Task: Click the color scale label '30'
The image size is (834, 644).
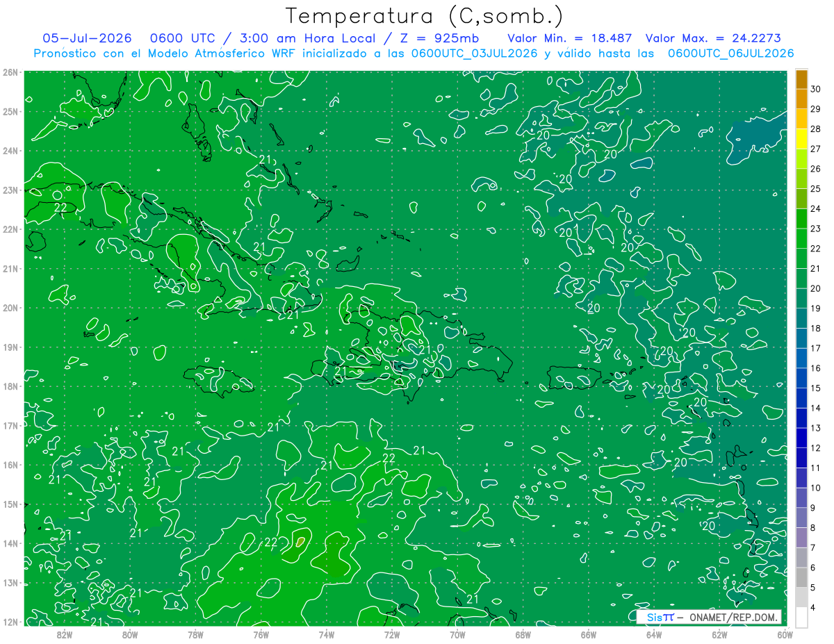Action: [816, 88]
